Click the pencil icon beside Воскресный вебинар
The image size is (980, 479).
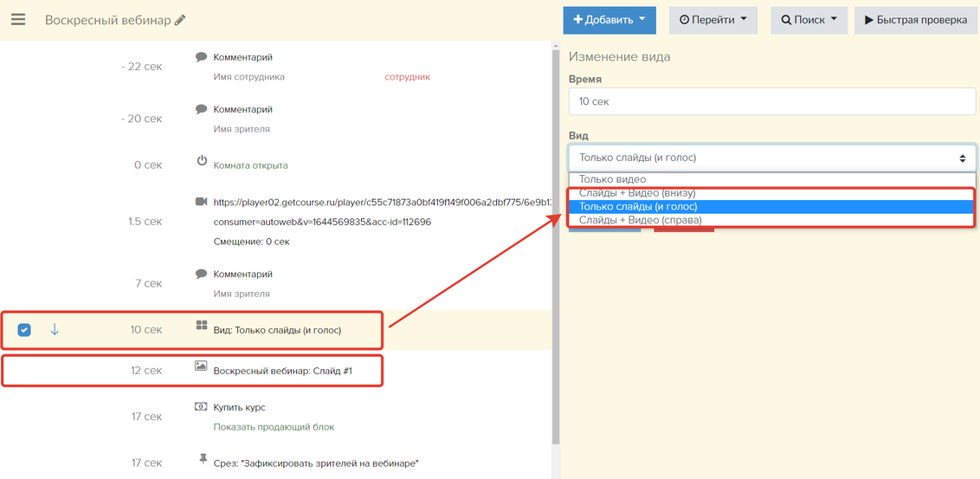coord(180,20)
